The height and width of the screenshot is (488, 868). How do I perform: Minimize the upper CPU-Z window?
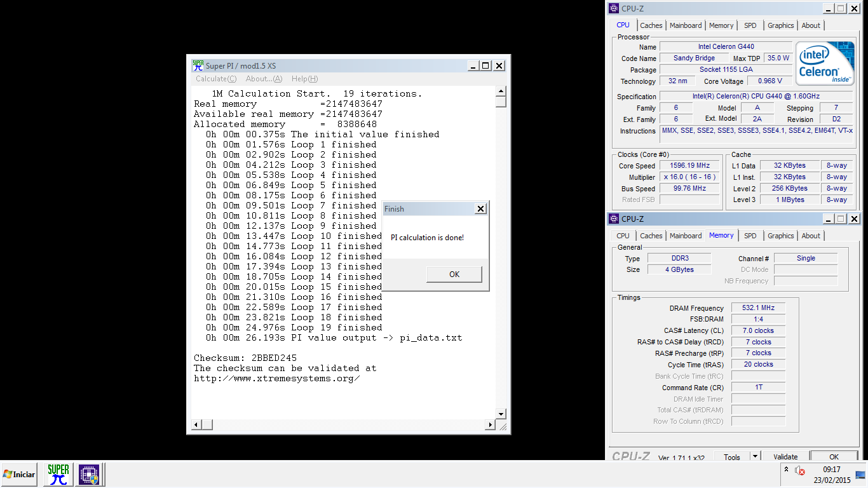pos(828,8)
